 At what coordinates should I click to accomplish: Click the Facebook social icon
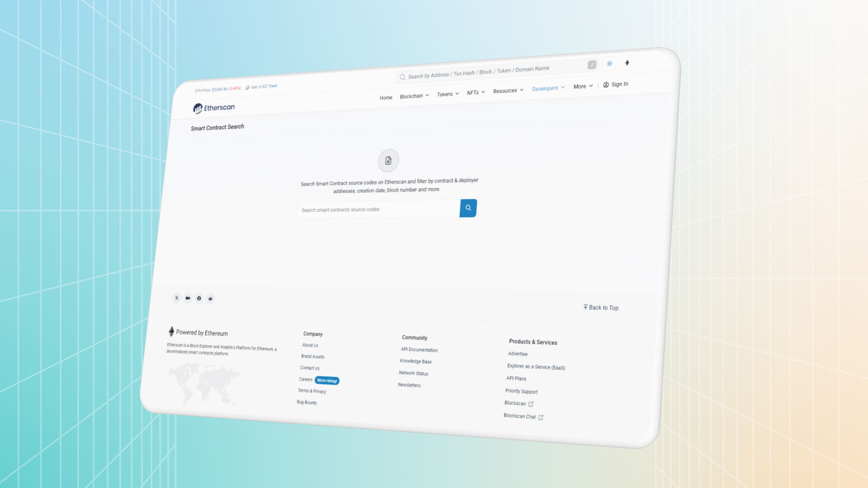pyautogui.click(x=199, y=298)
